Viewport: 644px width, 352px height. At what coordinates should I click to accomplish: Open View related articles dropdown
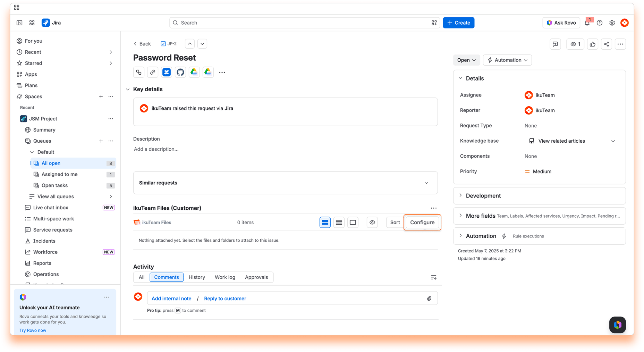click(x=572, y=141)
